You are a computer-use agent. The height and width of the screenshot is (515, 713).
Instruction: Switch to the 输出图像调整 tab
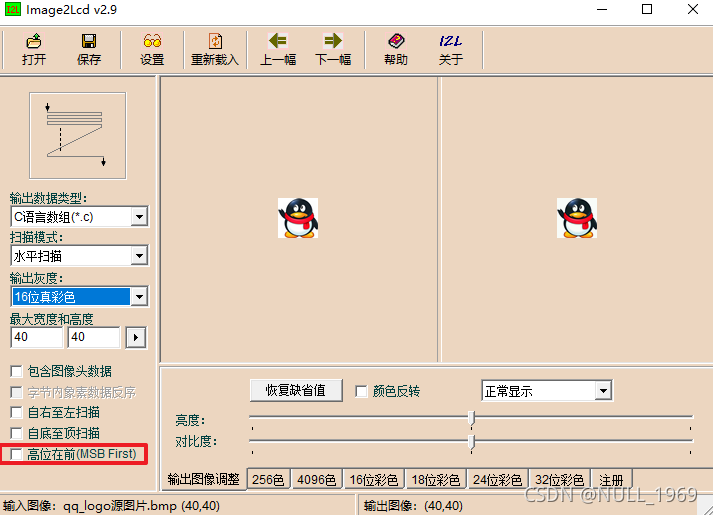[203, 479]
